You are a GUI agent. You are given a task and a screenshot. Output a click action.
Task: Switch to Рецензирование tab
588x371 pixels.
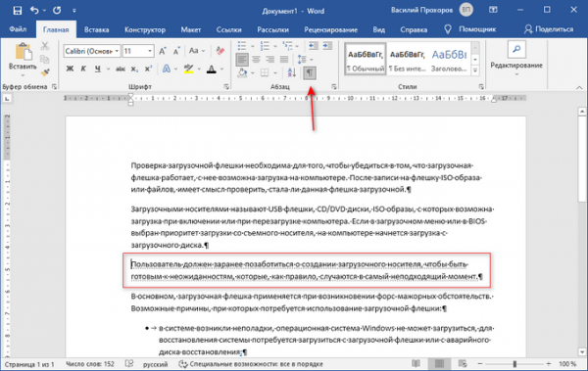click(x=331, y=29)
